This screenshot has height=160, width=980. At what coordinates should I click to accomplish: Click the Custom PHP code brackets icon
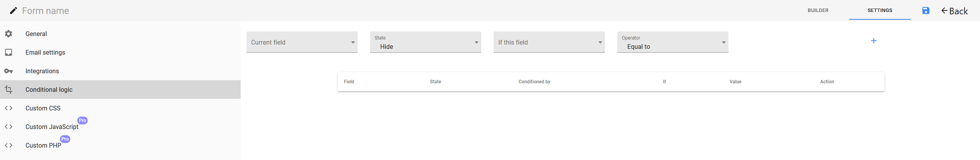point(8,145)
